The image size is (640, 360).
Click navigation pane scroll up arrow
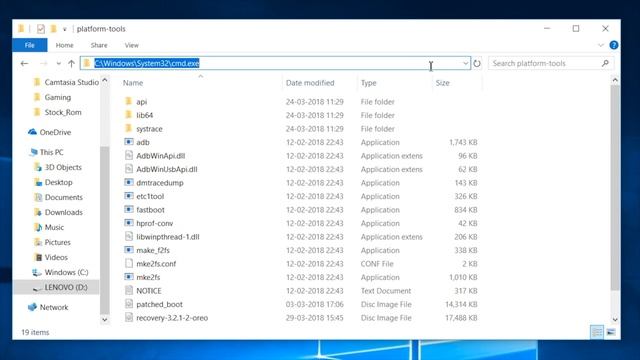105,80
